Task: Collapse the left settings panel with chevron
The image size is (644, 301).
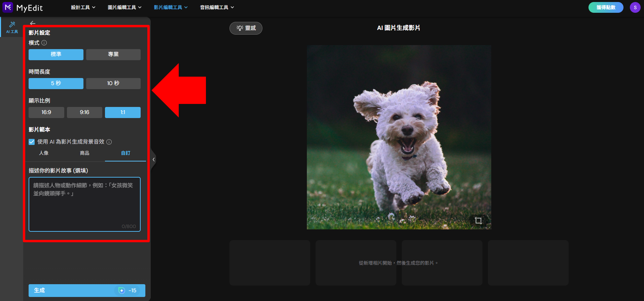Action: point(153,159)
